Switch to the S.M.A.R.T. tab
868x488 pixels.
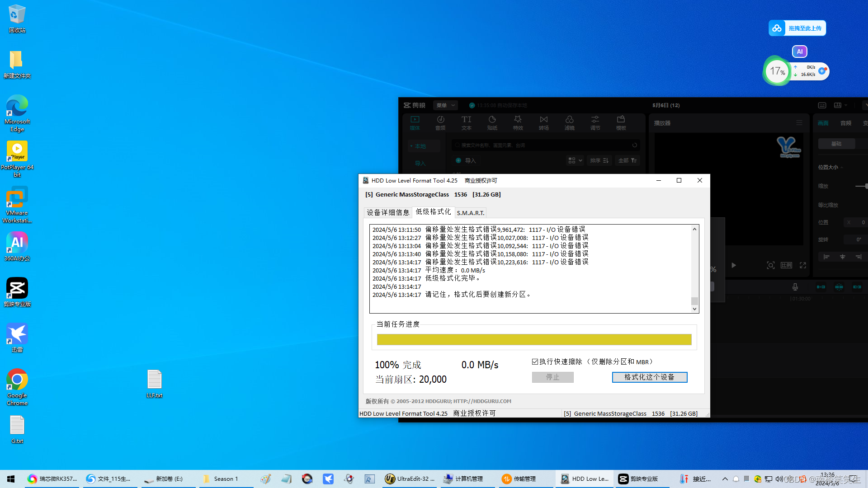pyautogui.click(x=470, y=213)
